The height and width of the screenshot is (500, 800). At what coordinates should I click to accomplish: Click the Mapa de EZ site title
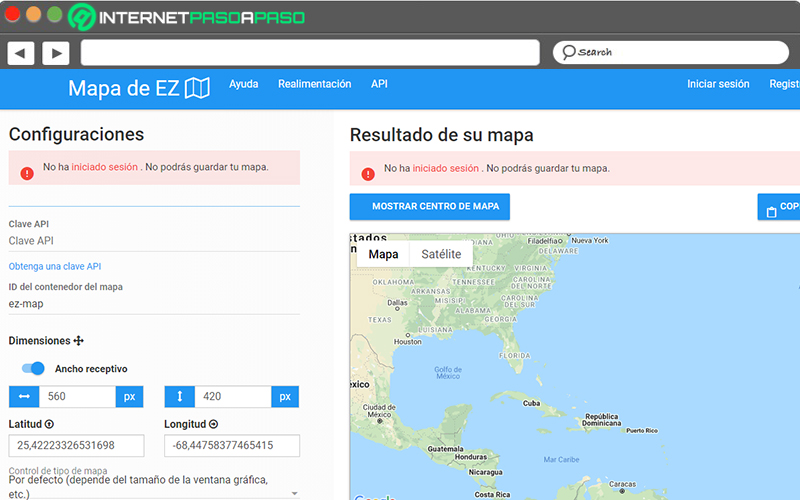click(x=124, y=88)
